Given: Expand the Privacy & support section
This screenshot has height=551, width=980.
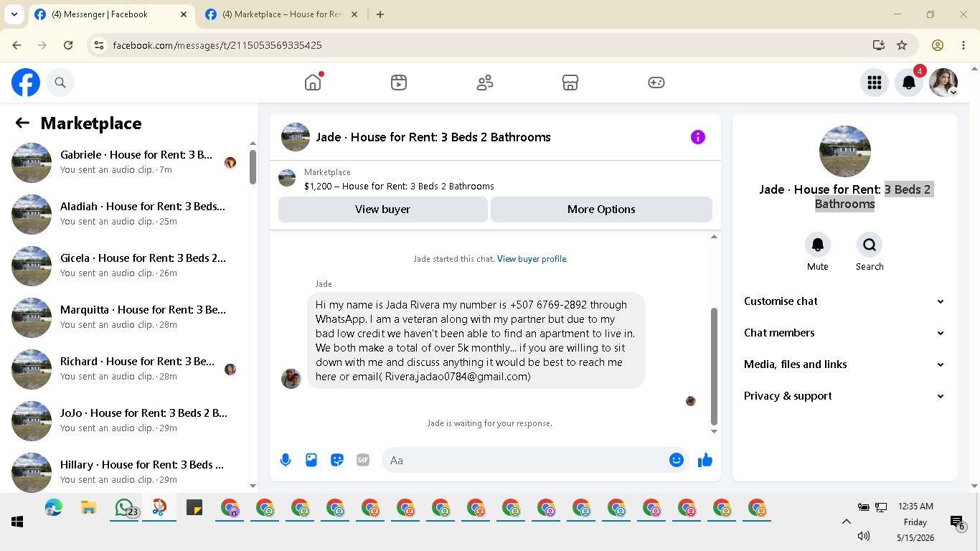Looking at the screenshot, I should pyautogui.click(x=844, y=396).
